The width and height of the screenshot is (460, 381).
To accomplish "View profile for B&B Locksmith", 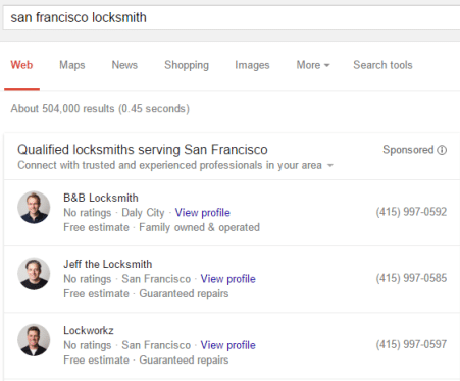I will pos(203,213).
